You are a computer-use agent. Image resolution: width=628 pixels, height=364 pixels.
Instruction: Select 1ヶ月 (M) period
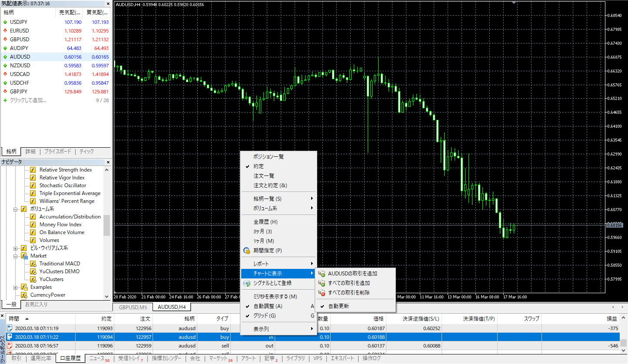click(279, 241)
